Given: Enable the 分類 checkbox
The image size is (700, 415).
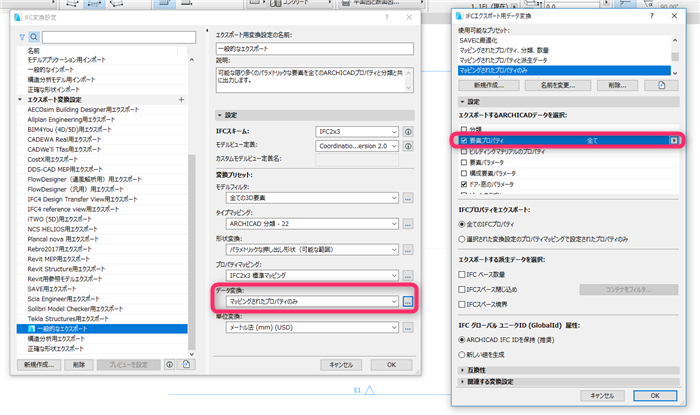Looking at the screenshot, I should 464,129.
